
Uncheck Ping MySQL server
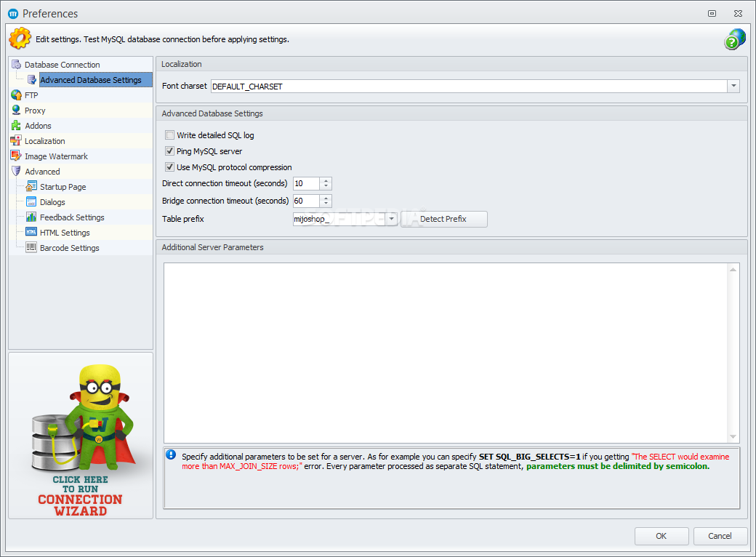pyautogui.click(x=169, y=151)
